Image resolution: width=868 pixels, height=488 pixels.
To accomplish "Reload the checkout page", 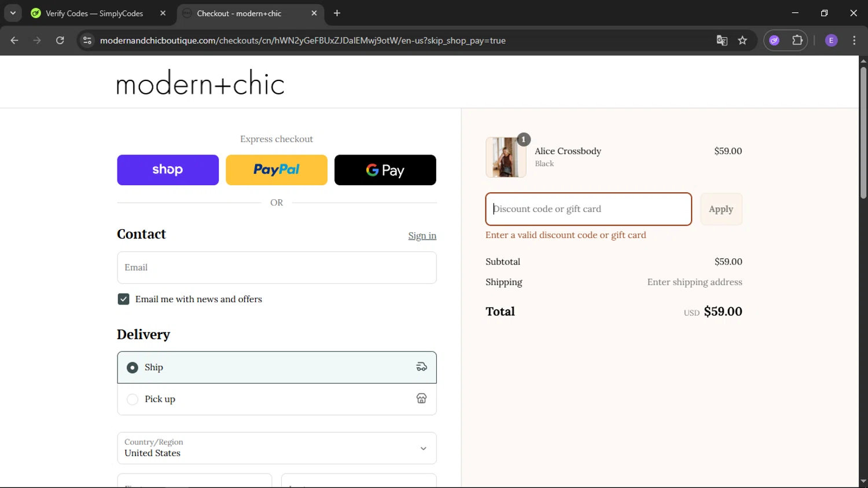I will click(60, 41).
